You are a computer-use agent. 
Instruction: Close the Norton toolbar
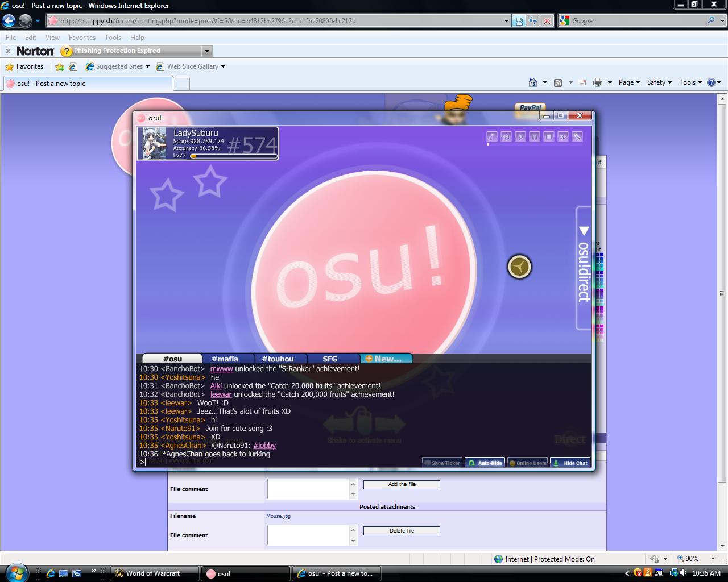click(8, 51)
